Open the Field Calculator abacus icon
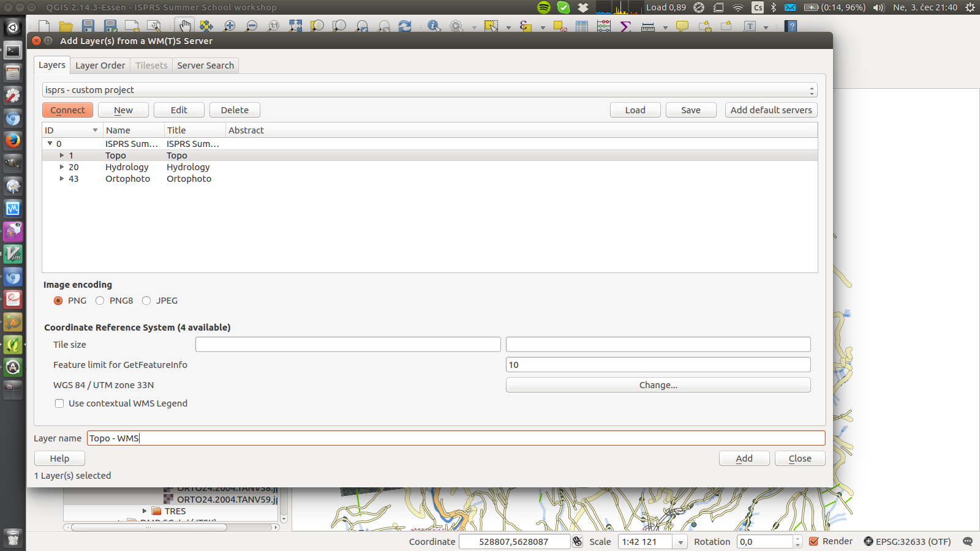Image resolution: width=980 pixels, height=551 pixels. 604,26
